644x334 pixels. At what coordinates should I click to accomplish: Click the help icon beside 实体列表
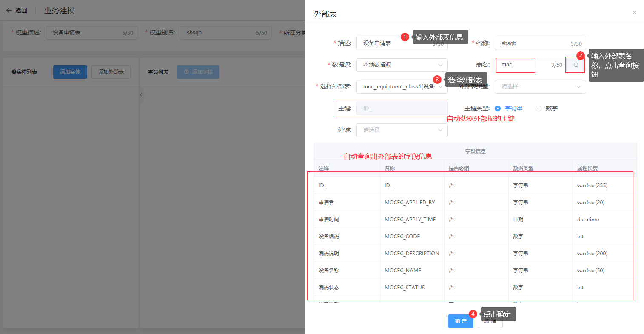coord(14,72)
